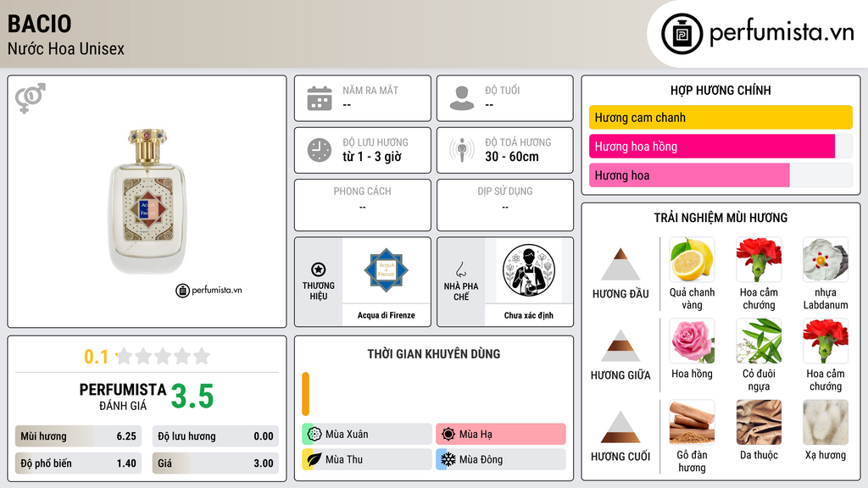Click the Trải nghiệm mùi hương heading

(x=721, y=218)
